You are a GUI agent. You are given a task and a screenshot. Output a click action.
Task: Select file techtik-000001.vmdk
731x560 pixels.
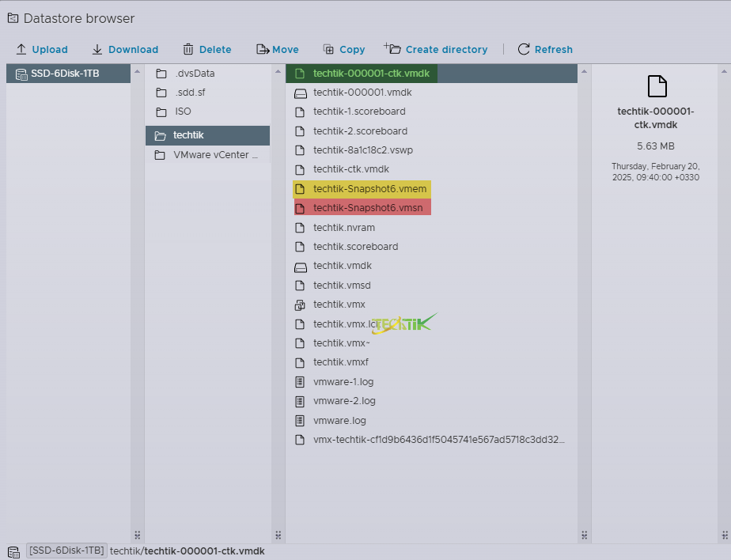(x=362, y=93)
